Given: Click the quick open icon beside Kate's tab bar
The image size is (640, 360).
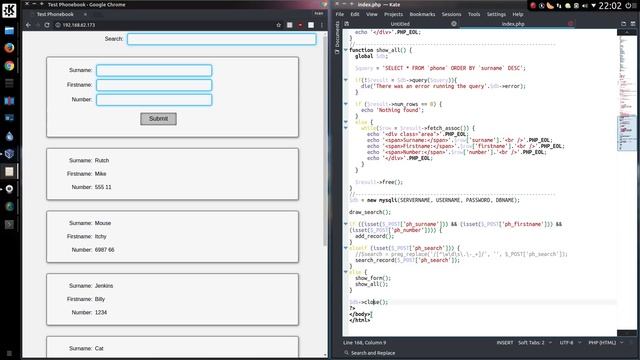Looking at the screenshot, I should tap(347, 24).
